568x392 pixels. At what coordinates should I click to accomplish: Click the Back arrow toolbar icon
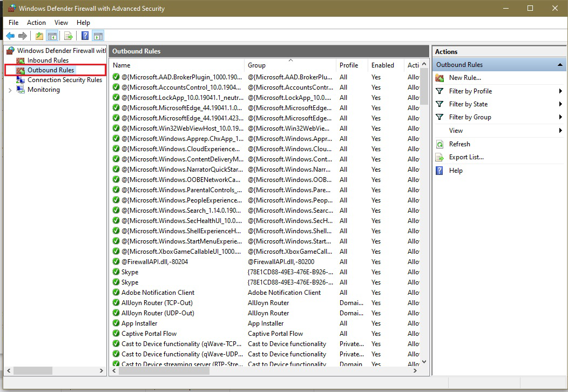[10, 36]
